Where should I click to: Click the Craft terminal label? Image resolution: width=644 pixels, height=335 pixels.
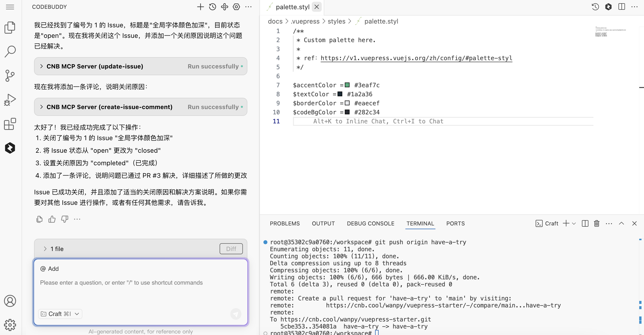(551, 223)
